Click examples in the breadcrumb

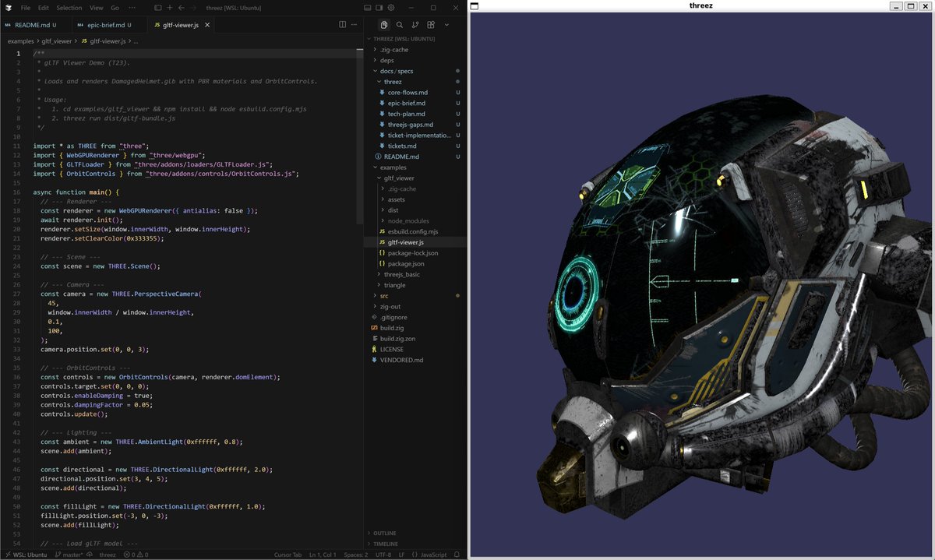click(x=20, y=41)
